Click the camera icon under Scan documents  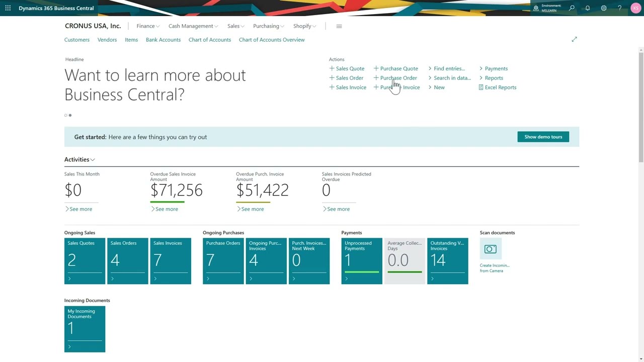click(x=490, y=249)
